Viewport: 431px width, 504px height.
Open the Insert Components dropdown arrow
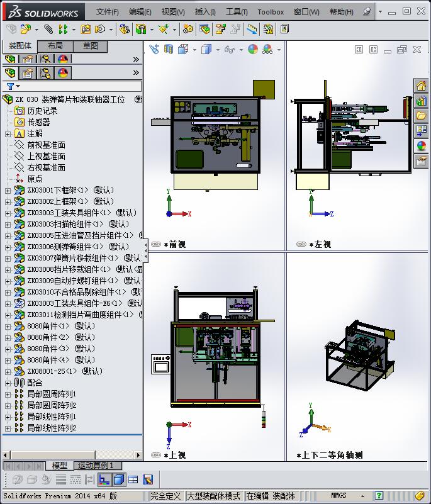coord(36,30)
